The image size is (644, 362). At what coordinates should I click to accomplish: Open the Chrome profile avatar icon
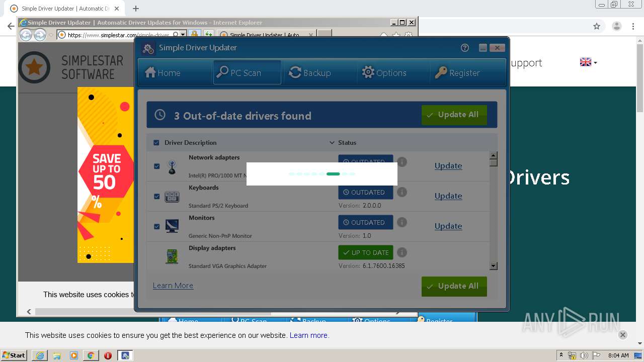pos(616,26)
